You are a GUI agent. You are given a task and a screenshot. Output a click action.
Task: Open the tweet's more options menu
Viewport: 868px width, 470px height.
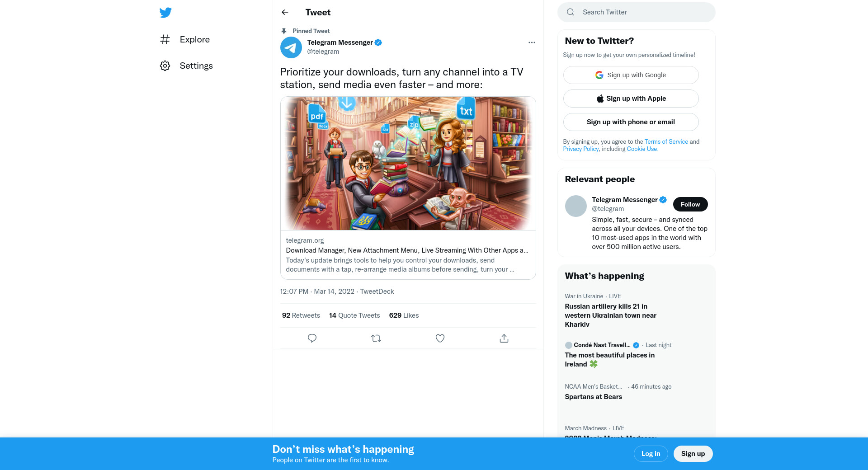[532, 42]
